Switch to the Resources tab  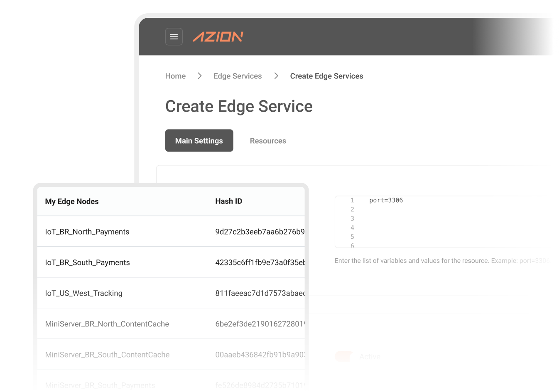[x=268, y=141]
